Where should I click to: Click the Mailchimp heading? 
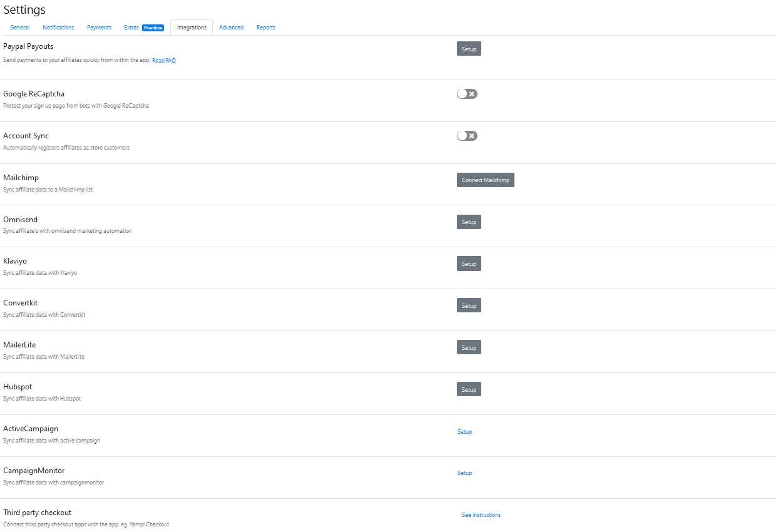tap(21, 178)
